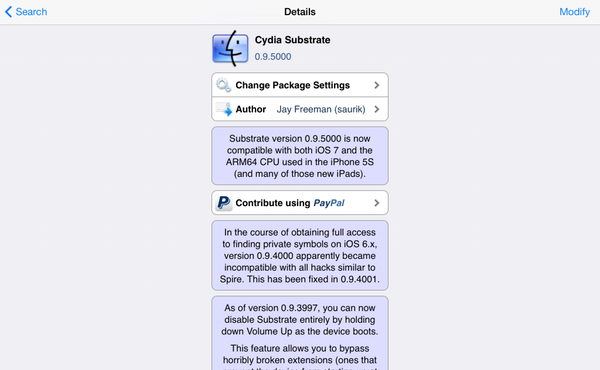Click the note mentioning hacks similar to Spire

click(300, 255)
